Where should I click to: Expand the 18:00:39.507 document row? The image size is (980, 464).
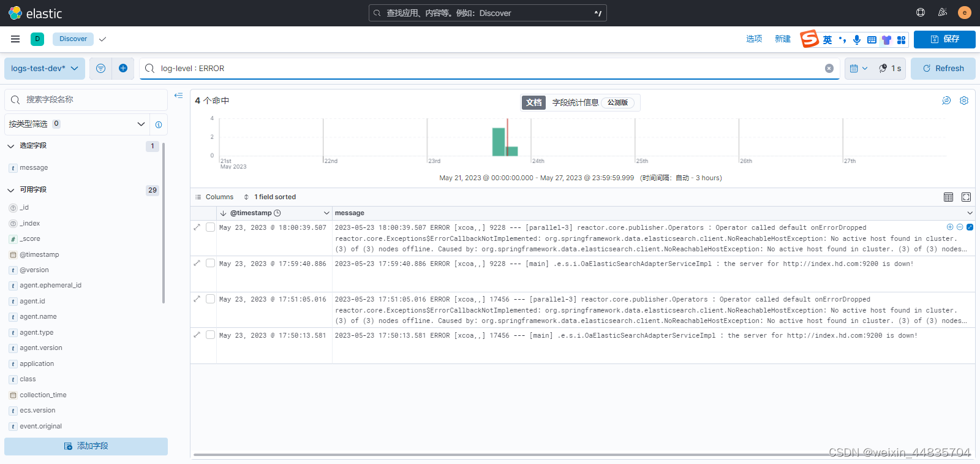click(x=197, y=227)
